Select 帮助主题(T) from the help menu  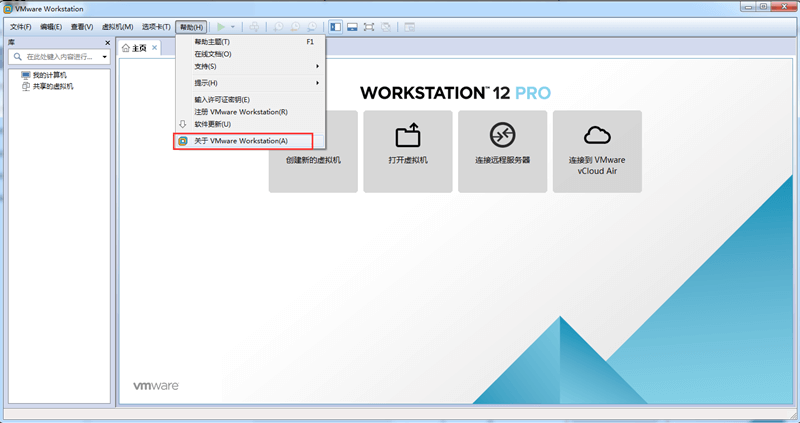[x=250, y=42]
